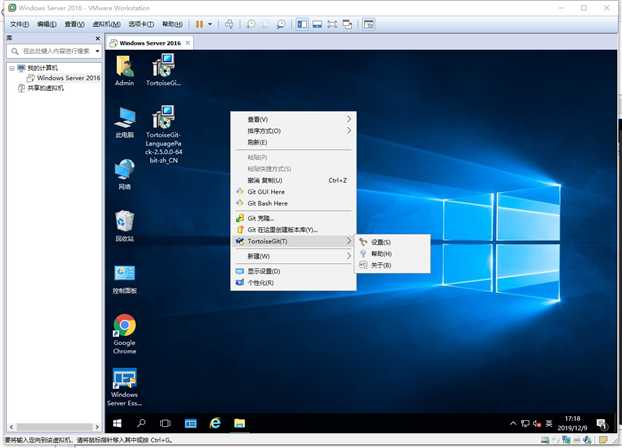Click the console view toolbar icon
The height and width of the screenshot is (448, 622).
tap(369, 24)
